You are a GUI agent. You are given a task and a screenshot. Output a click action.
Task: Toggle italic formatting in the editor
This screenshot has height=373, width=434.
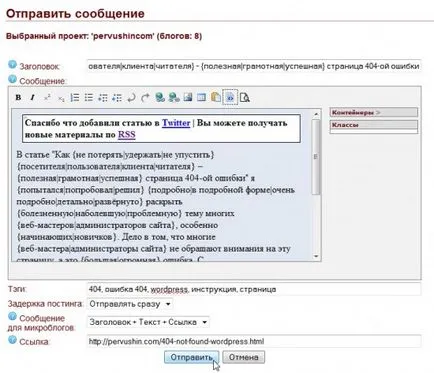click(x=32, y=98)
